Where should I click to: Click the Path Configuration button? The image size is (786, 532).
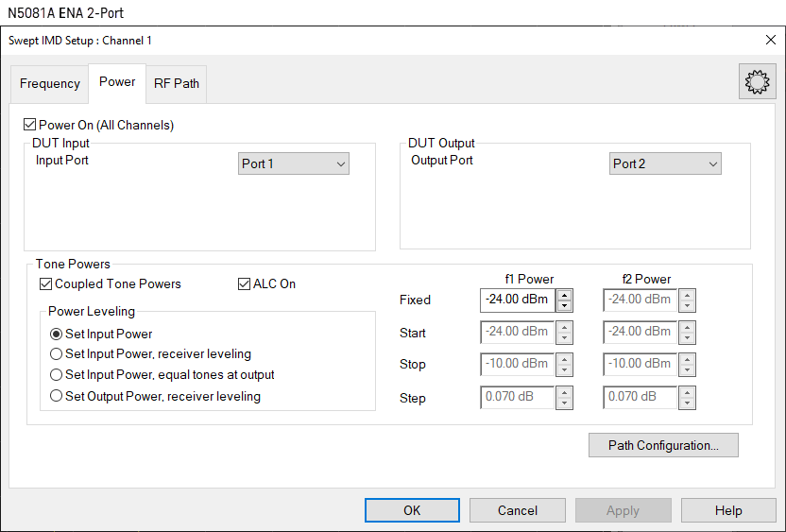click(662, 445)
